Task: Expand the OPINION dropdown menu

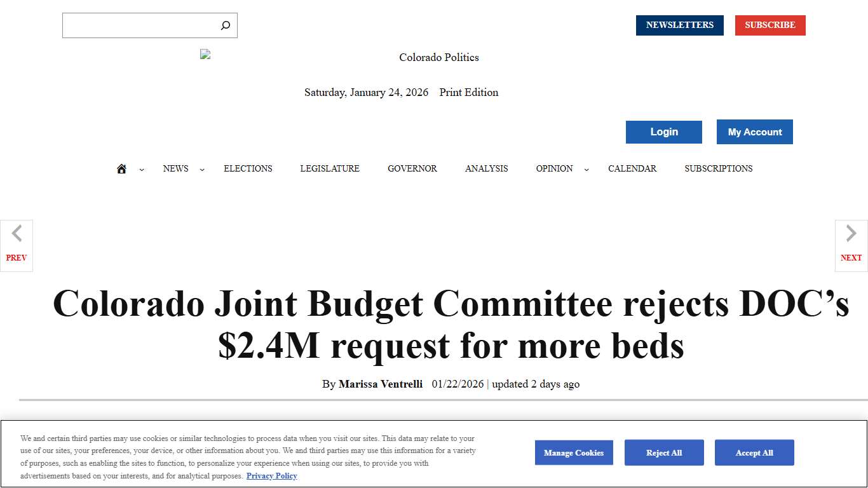Action: (x=585, y=169)
